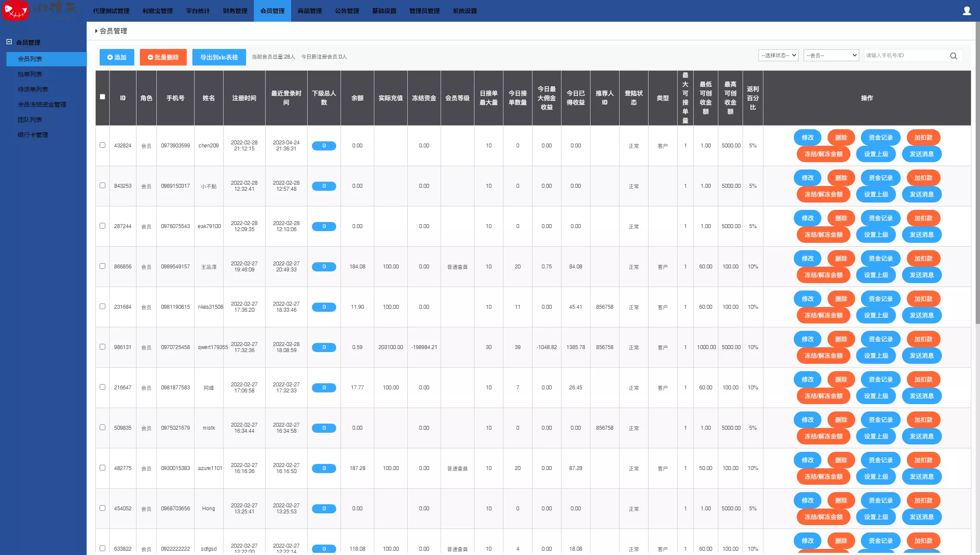The height and width of the screenshot is (555, 980).
Task: Click the 添加 button with plus icon
Action: coord(117,57)
